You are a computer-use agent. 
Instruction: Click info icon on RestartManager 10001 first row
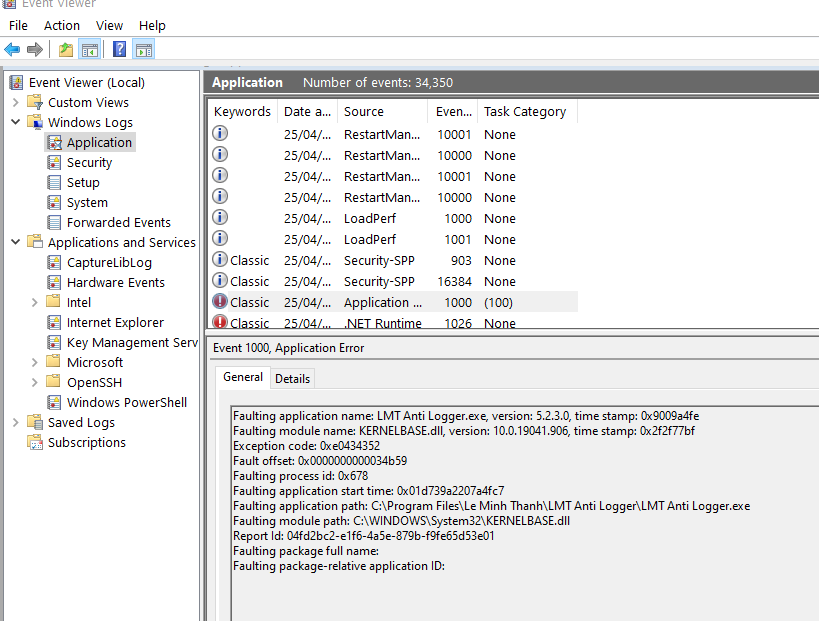coord(220,133)
